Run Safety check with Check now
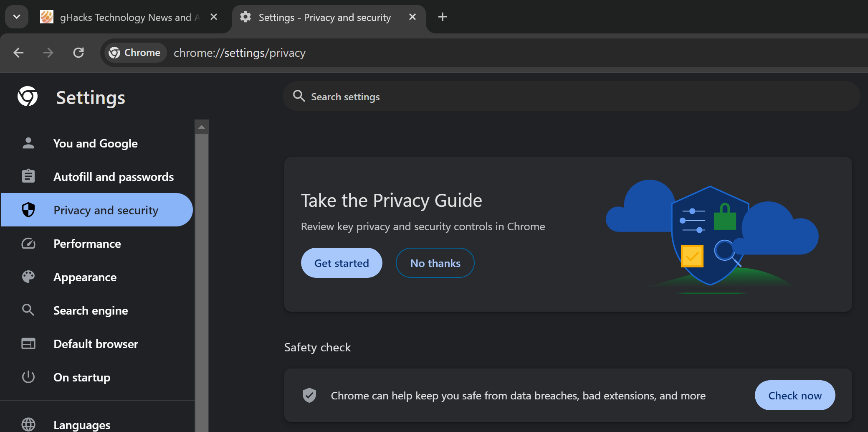 [795, 395]
